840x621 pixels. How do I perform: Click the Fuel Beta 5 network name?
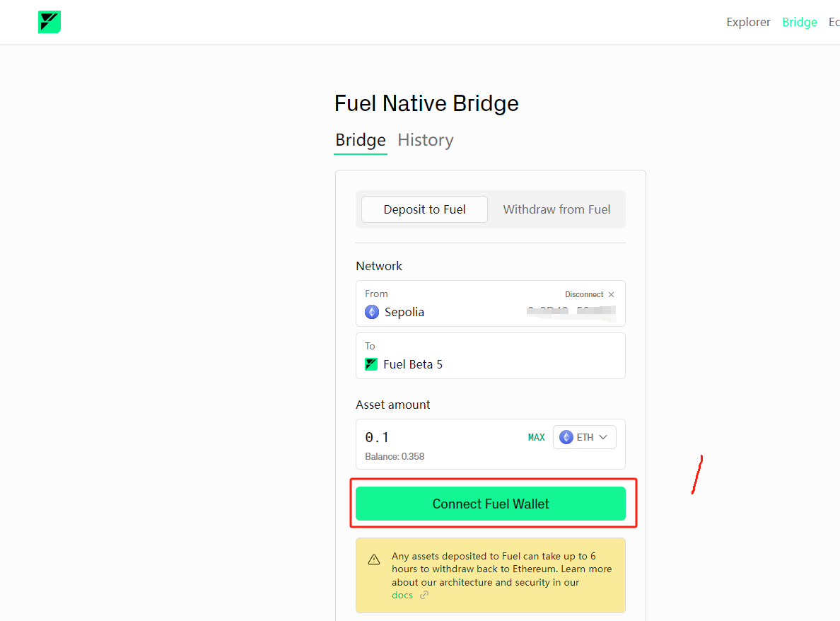click(413, 365)
